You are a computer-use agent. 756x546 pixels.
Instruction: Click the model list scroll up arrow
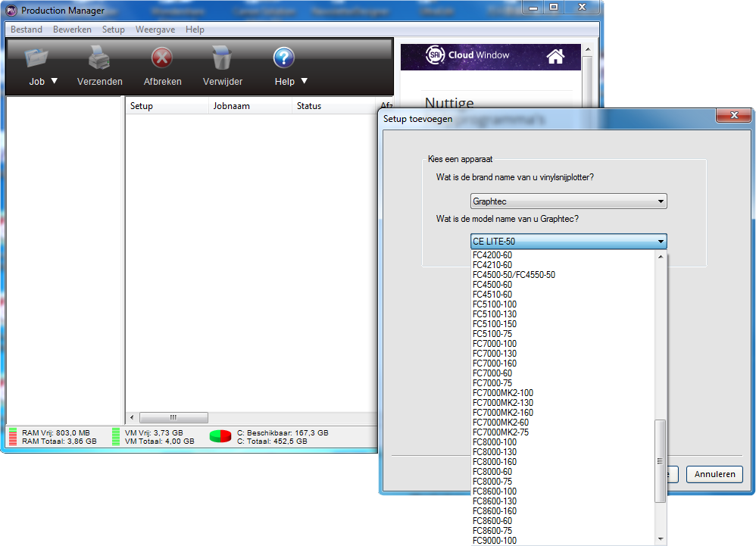point(661,257)
